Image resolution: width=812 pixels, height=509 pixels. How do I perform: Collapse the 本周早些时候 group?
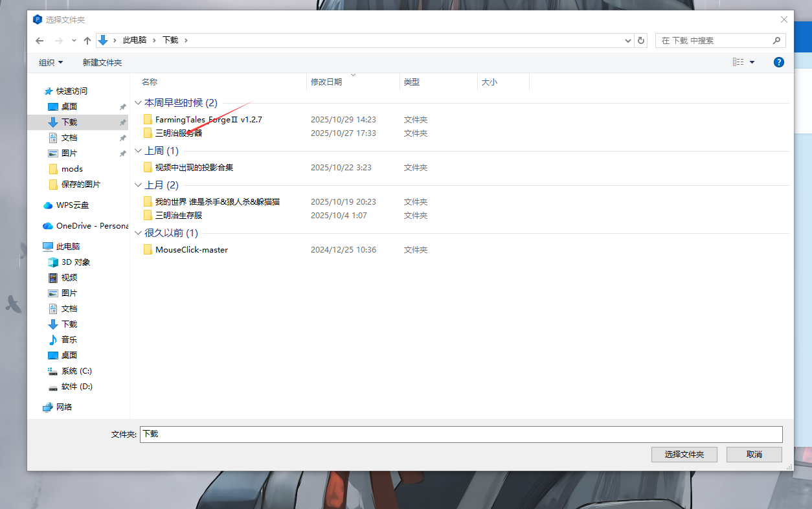tap(138, 103)
